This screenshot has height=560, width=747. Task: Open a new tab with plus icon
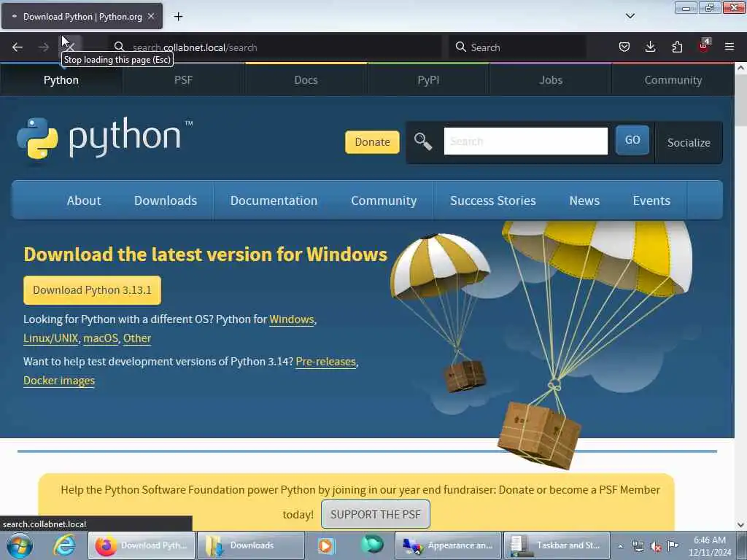(x=178, y=17)
